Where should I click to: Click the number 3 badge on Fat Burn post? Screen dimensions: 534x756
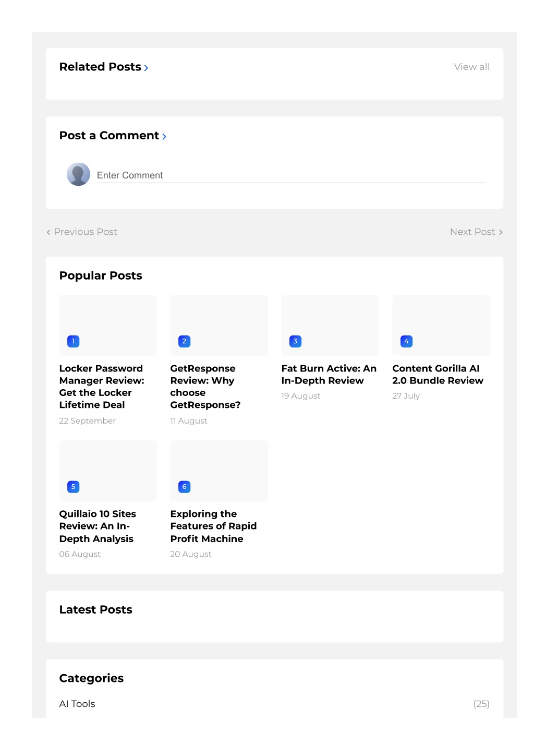click(296, 341)
